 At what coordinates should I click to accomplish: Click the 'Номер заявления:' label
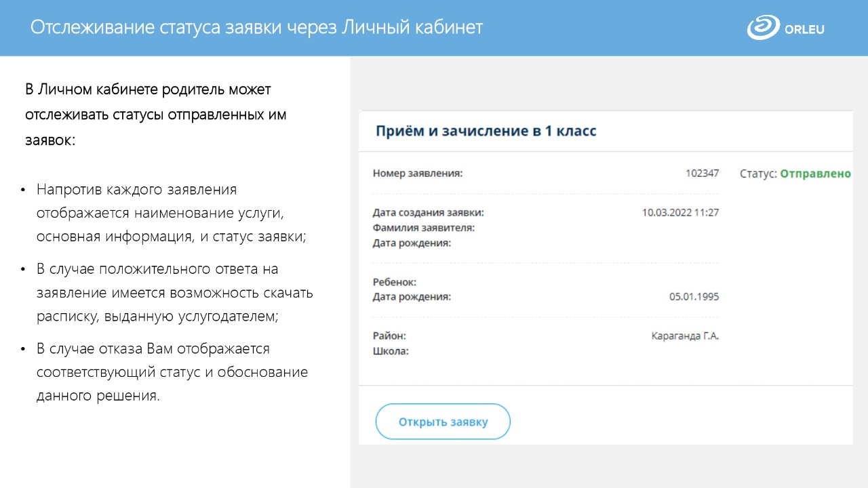[417, 174]
